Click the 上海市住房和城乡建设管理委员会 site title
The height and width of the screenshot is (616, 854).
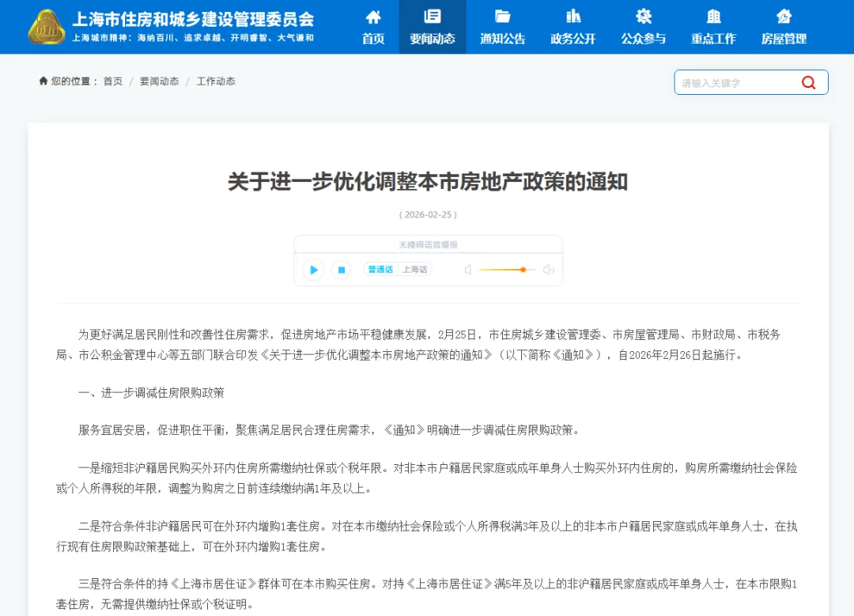[193, 19]
